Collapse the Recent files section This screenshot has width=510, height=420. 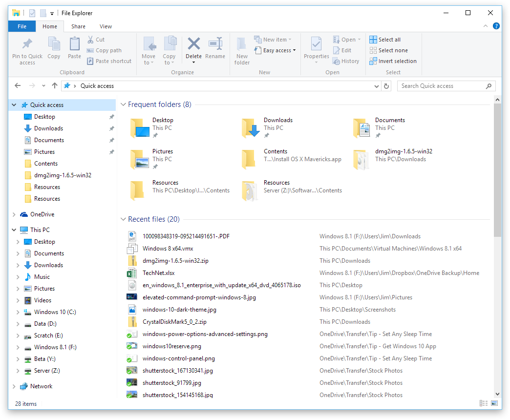coord(123,219)
